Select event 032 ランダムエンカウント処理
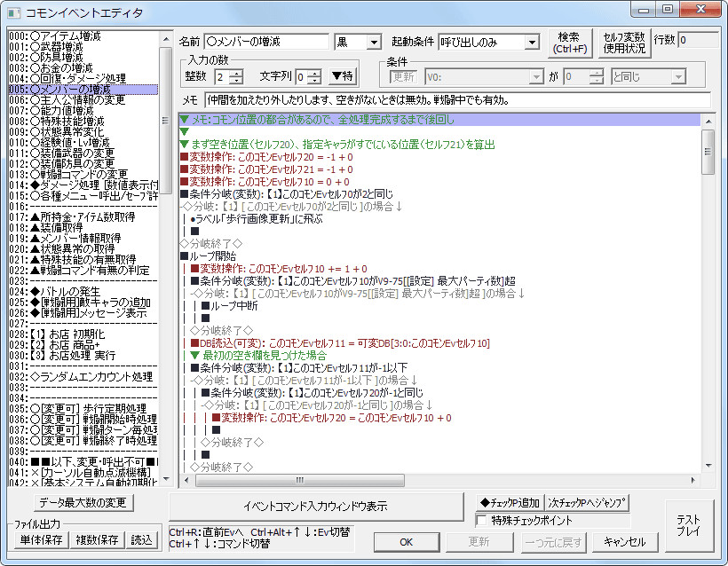Image resolution: width=728 pixels, height=566 pixels. tap(80, 377)
